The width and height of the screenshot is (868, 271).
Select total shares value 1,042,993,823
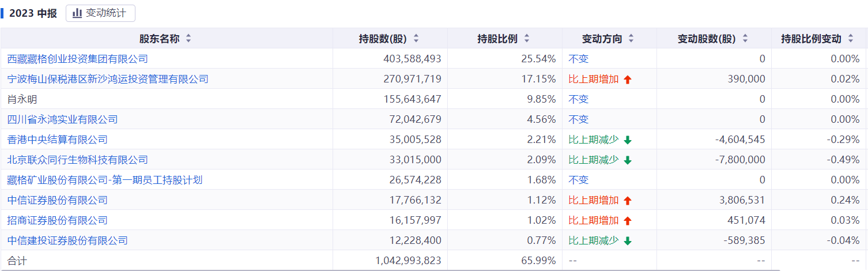click(408, 261)
